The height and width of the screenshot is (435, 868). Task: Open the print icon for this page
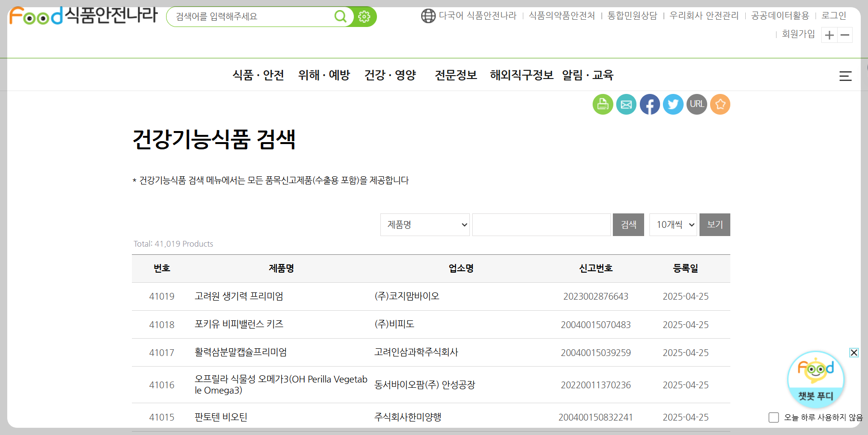click(603, 104)
